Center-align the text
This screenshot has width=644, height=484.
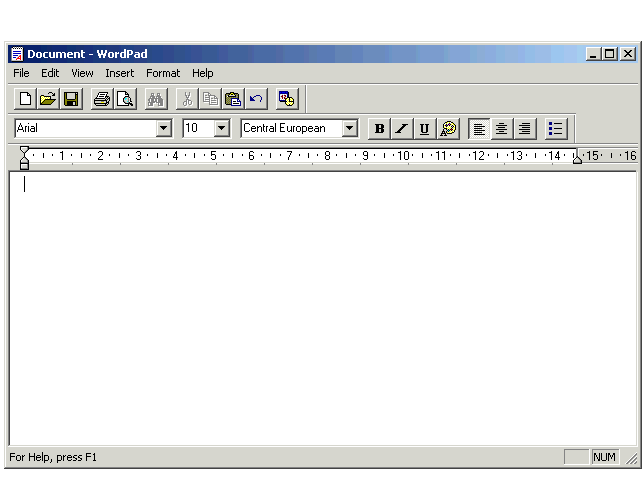502,129
